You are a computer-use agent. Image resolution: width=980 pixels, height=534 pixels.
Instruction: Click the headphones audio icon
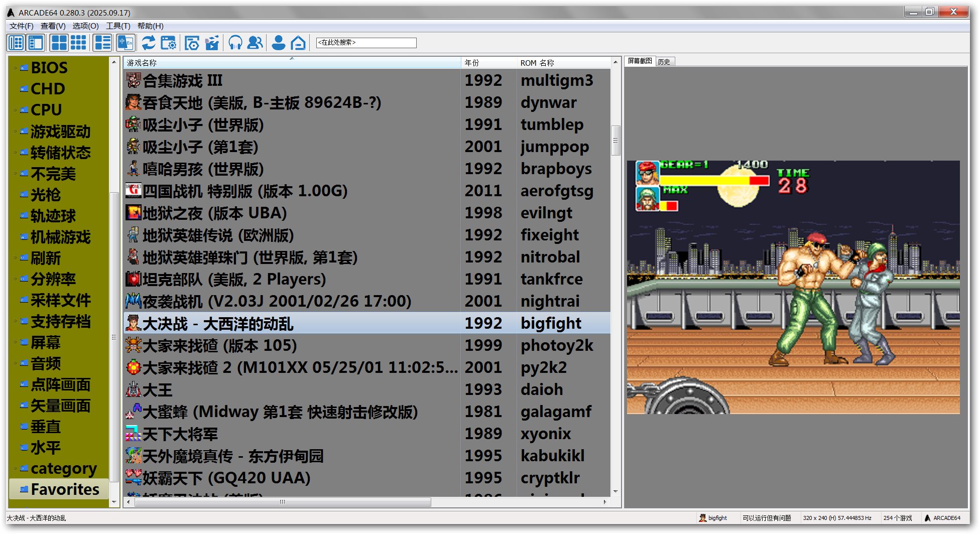pyautogui.click(x=235, y=43)
